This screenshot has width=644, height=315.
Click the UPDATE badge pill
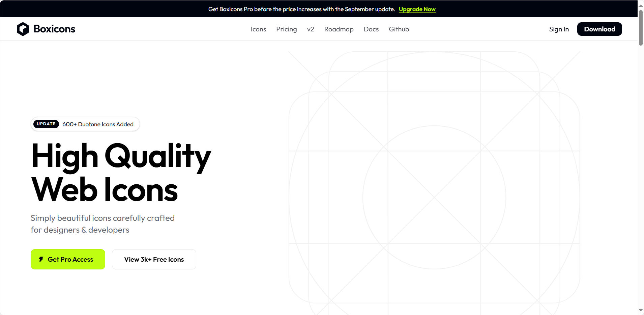coord(46,124)
